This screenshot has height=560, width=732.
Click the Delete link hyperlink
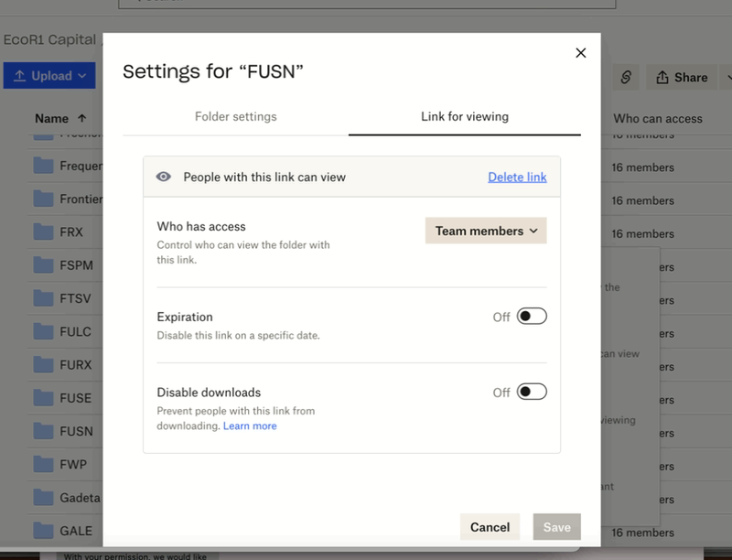click(517, 177)
